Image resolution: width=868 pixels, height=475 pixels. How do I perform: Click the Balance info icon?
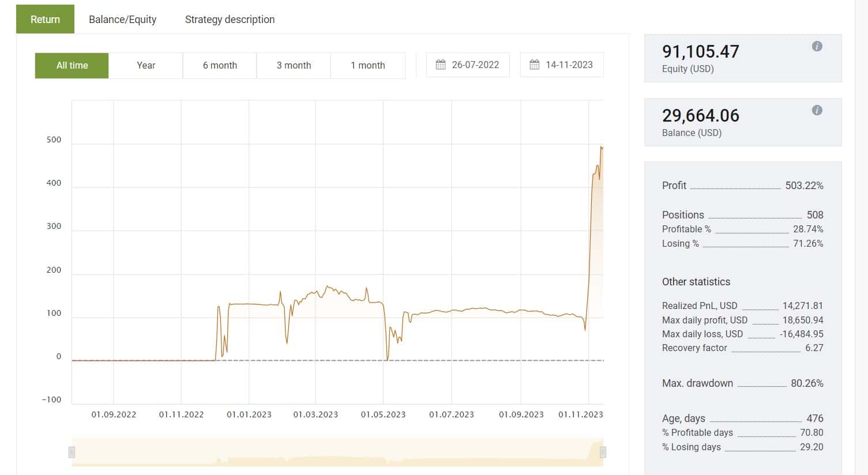pos(817,111)
